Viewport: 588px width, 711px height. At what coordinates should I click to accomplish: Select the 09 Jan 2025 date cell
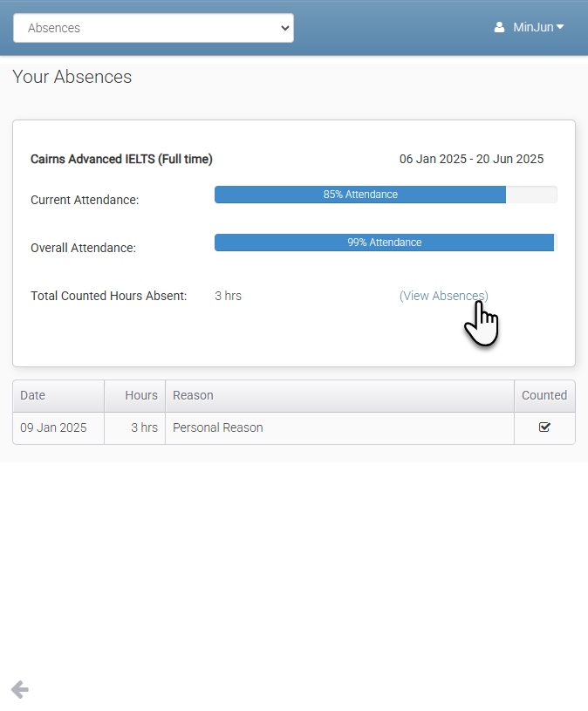(53, 427)
